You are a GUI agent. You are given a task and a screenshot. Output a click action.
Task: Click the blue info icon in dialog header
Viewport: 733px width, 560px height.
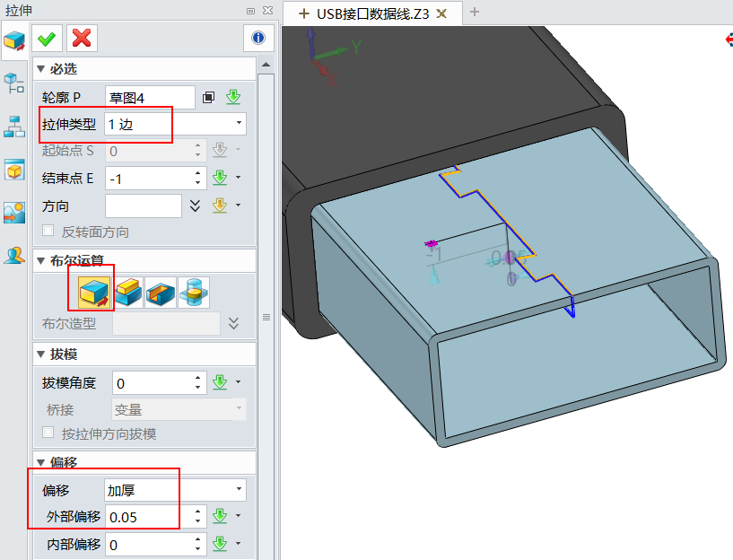pos(258,37)
